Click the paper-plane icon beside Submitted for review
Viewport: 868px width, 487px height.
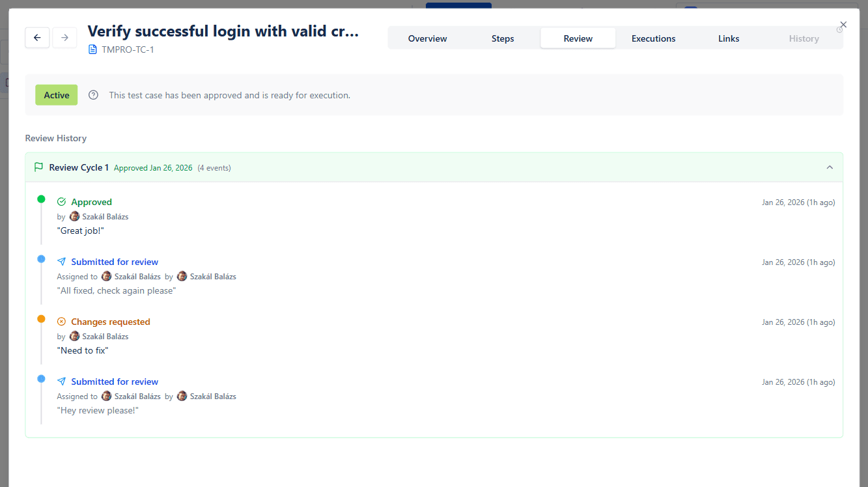[61, 261]
